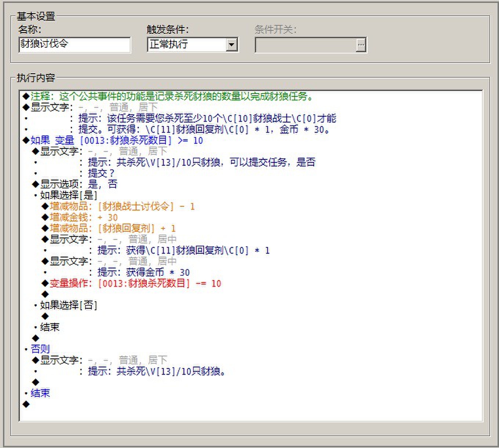499x448 pixels.
Task: Select the first 显示文字 普通, 居下 command under the comment
Action: click(90, 107)
